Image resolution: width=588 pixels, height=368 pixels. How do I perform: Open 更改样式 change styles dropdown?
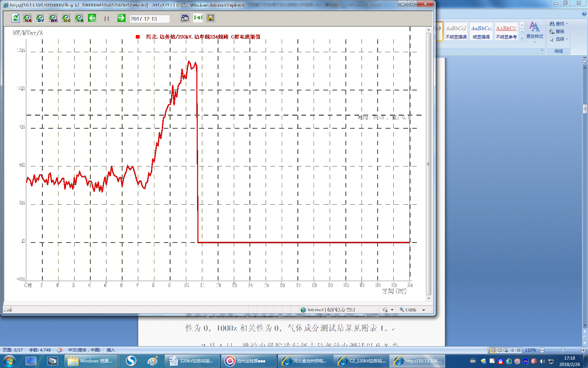pyautogui.click(x=534, y=32)
